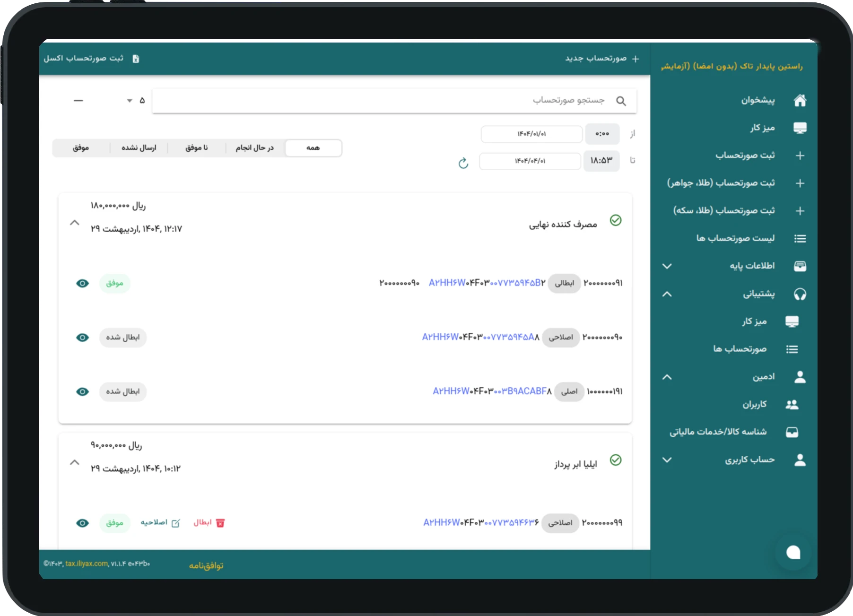Open the top میز کار monitor icon
This screenshot has width=853, height=616.
tap(800, 128)
